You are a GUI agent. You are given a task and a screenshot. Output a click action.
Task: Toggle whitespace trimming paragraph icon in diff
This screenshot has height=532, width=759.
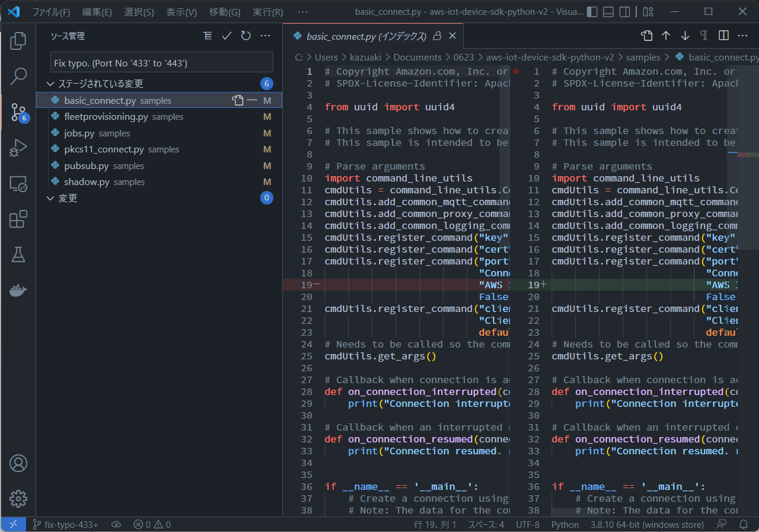click(x=704, y=36)
